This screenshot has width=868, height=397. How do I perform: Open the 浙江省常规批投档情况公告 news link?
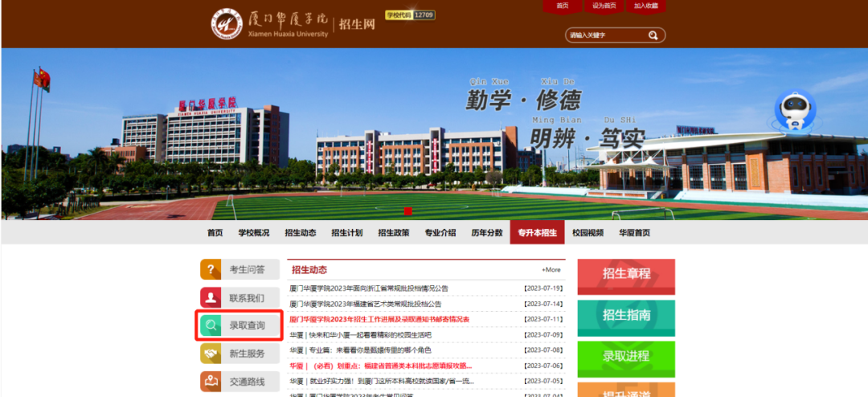click(369, 289)
